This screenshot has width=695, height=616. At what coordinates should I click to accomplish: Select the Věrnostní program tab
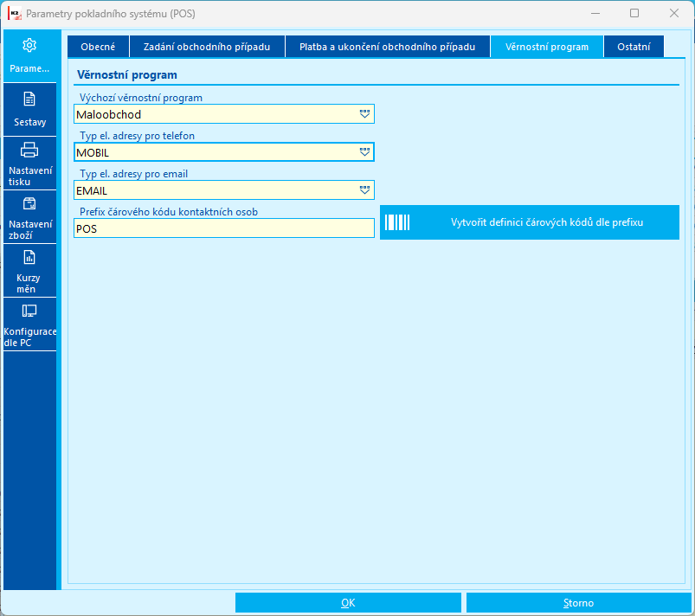547,47
